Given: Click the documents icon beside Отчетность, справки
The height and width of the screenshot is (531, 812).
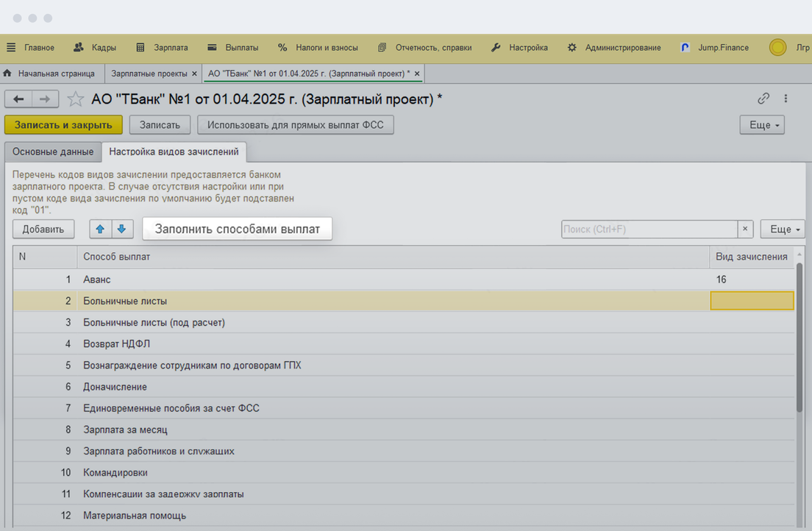Looking at the screenshot, I should click(382, 48).
